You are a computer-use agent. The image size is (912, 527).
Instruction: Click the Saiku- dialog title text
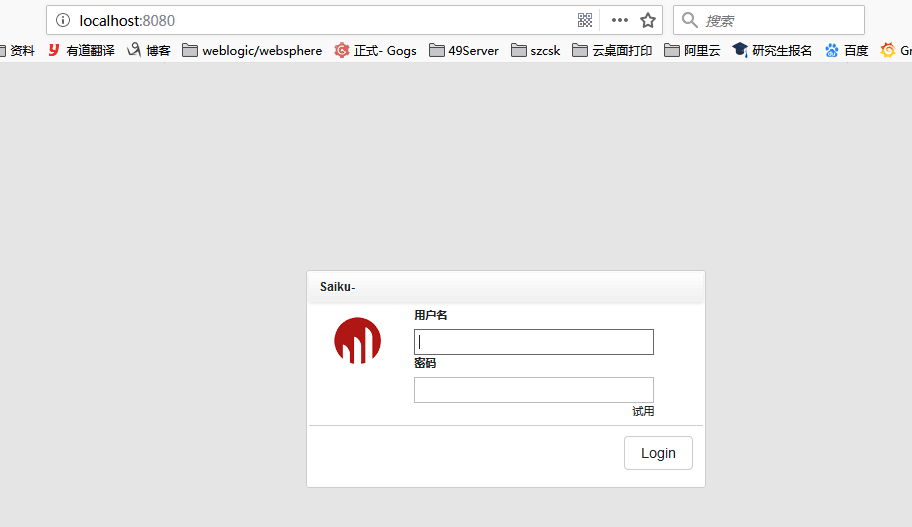[x=337, y=287]
